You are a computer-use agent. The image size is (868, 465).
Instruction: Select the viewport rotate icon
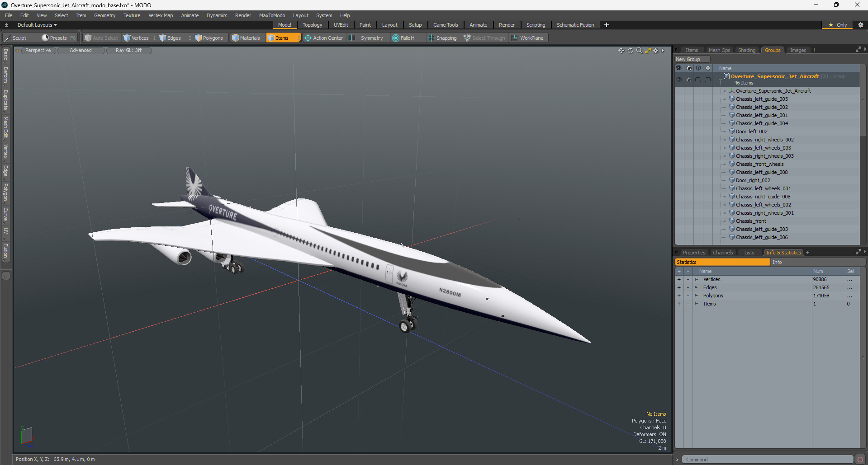(x=630, y=51)
